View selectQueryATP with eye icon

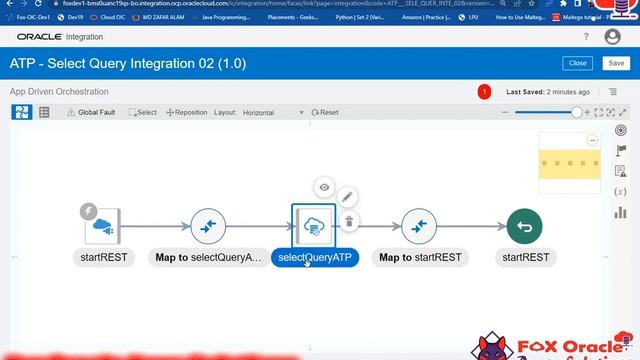click(324, 187)
